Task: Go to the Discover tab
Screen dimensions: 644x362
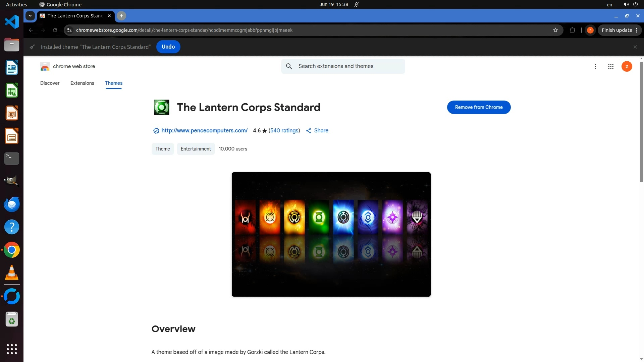Action: (50, 83)
